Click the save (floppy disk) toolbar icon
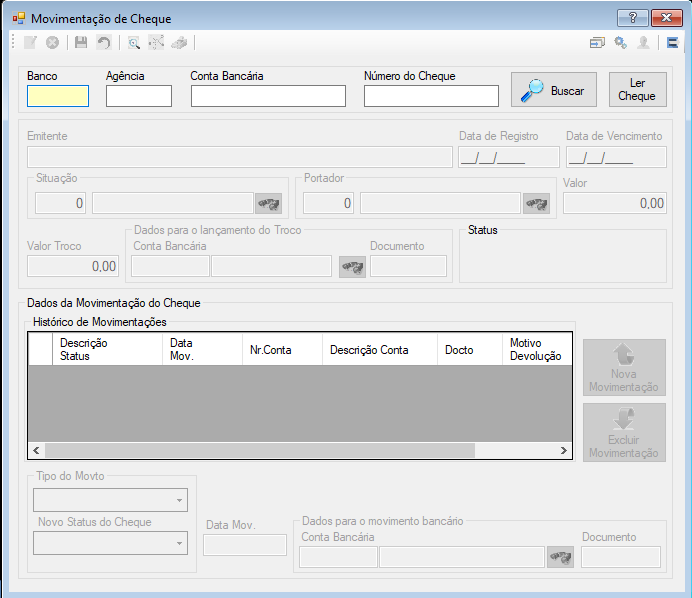The width and height of the screenshot is (692, 598). click(81, 43)
